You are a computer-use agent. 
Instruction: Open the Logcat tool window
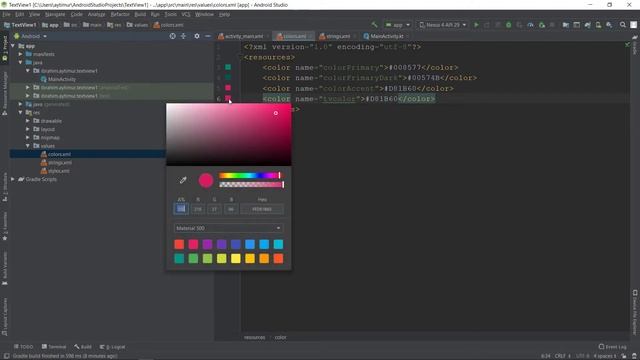113,347
